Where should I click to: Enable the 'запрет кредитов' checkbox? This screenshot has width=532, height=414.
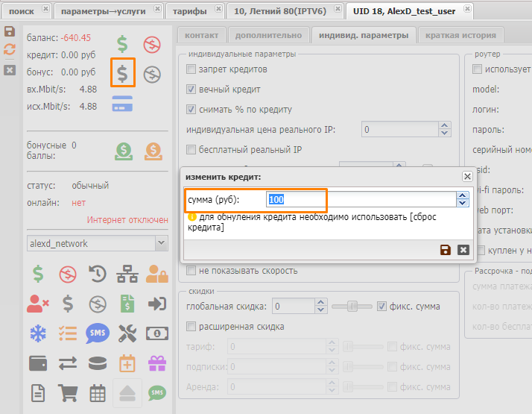point(191,69)
